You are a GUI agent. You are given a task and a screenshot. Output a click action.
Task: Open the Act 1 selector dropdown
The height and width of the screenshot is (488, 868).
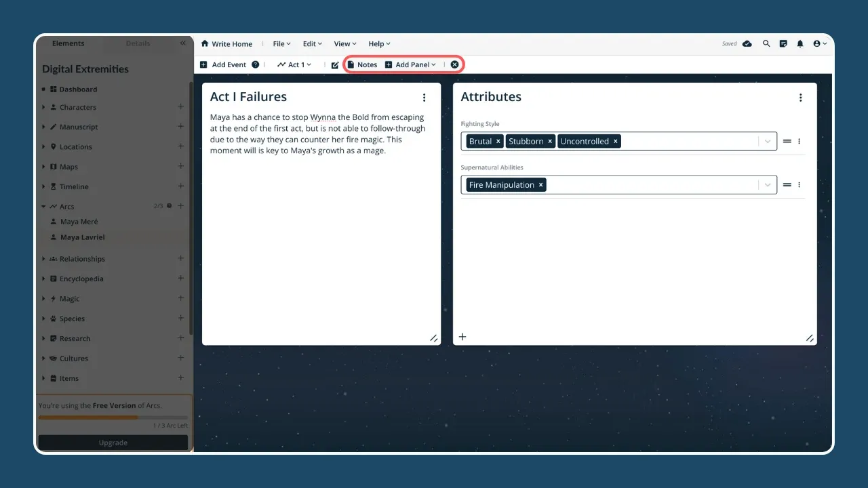(x=295, y=64)
